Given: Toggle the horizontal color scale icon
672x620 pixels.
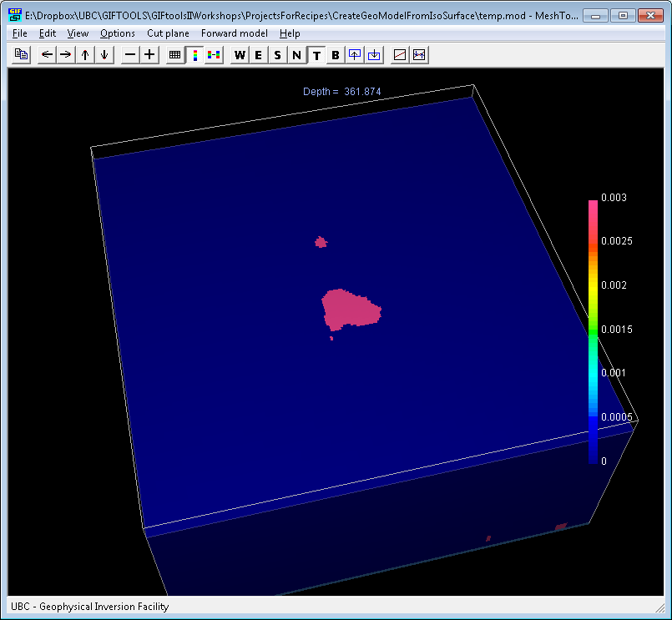Looking at the screenshot, I should pos(214,55).
